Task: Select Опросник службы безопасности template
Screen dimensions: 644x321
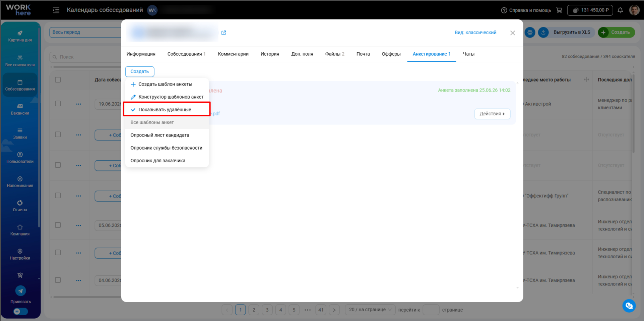Action: [167, 148]
